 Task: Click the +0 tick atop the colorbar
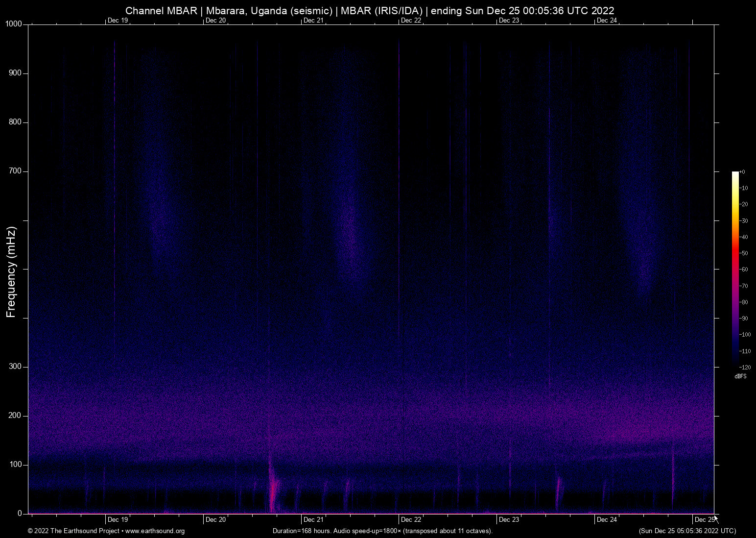pyautogui.click(x=743, y=171)
